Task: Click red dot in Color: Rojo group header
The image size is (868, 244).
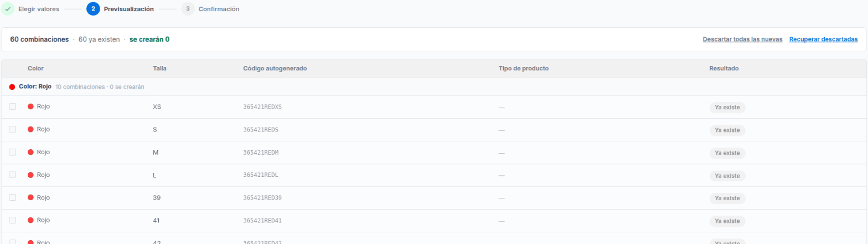Action: tap(12, 87)
